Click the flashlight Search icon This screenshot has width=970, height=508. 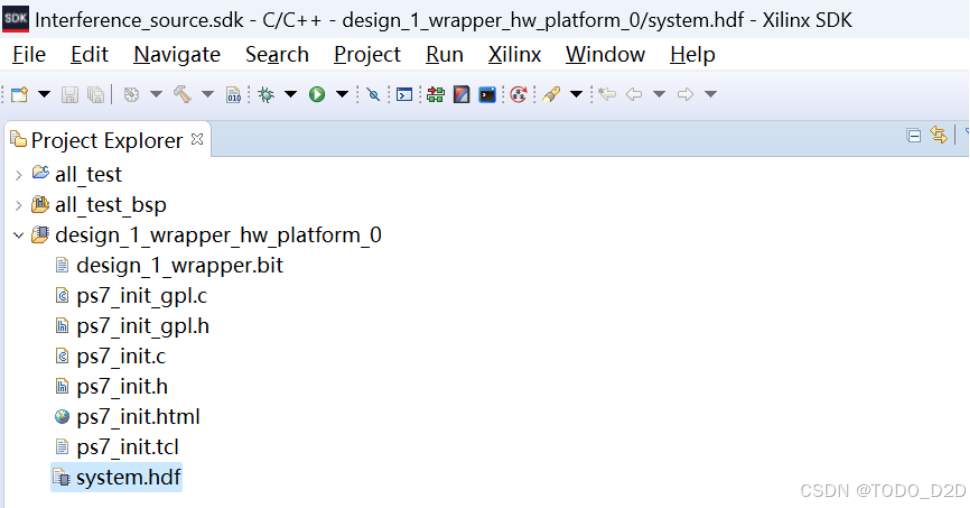(551, 95)
